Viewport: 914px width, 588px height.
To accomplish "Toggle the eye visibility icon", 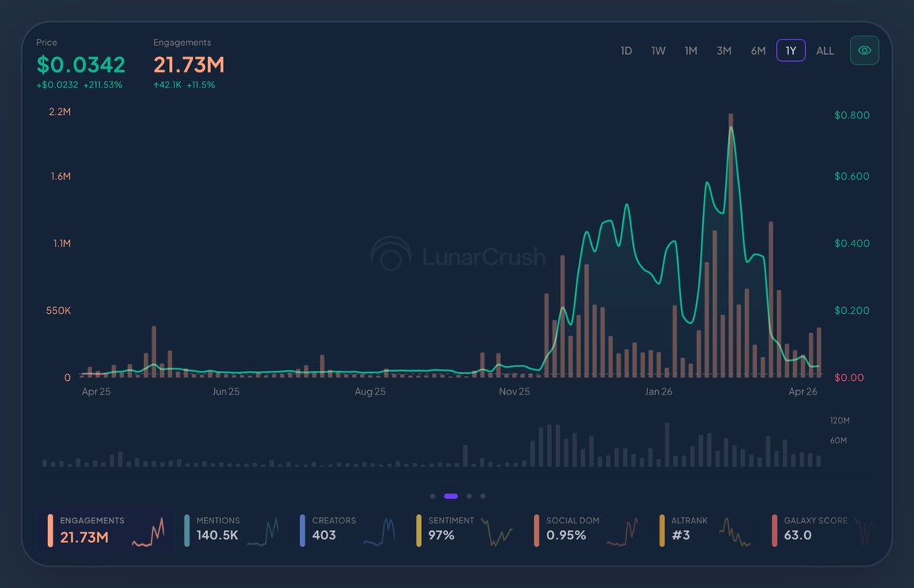I will point(864,50).
